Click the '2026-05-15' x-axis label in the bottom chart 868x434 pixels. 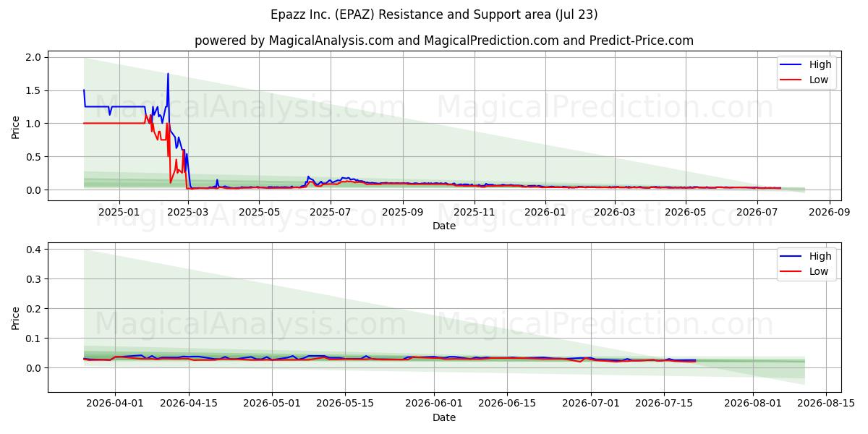346,404
